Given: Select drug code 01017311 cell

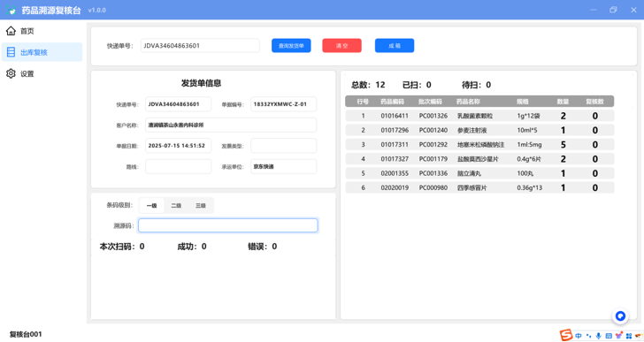Looking at the screenshot, I should point(395,145).
